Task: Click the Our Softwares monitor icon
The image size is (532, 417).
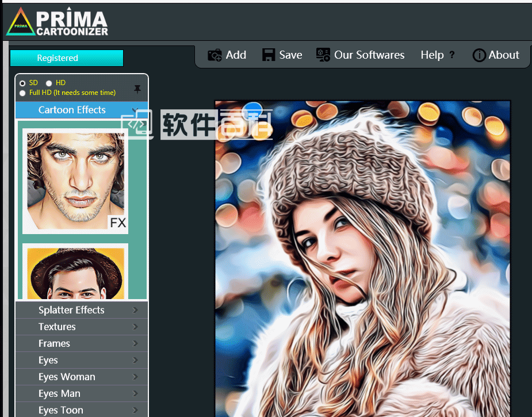Action: click(323, 55)
